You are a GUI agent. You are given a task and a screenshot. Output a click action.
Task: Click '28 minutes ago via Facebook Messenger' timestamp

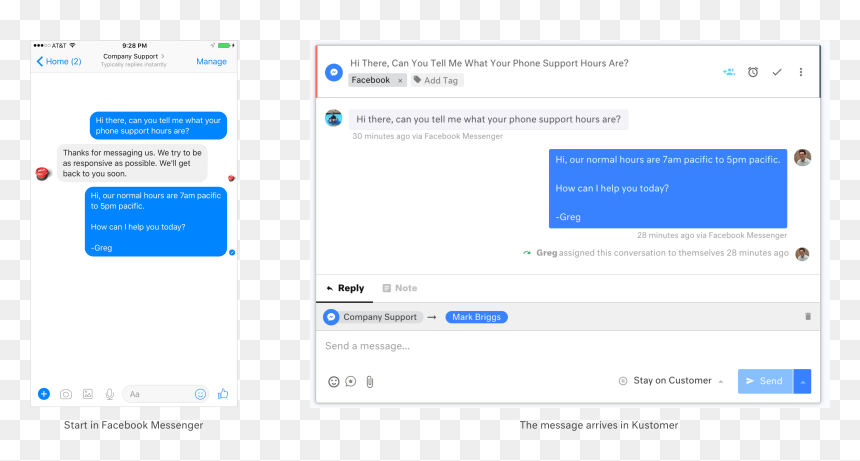tap(712, 235)
